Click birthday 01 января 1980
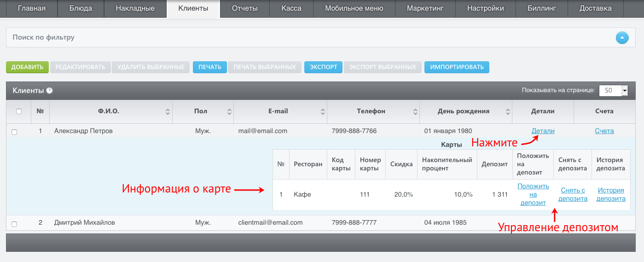 [x=448, y=131]
